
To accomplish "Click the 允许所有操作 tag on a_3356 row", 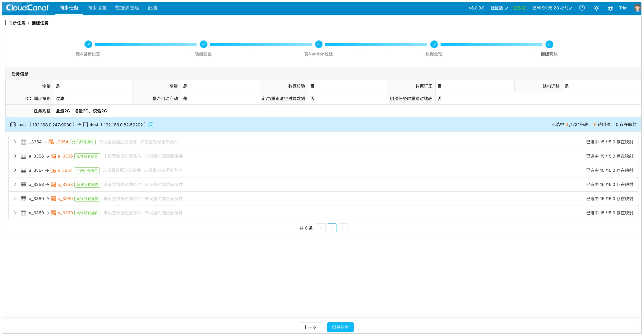I will (87, 156).
